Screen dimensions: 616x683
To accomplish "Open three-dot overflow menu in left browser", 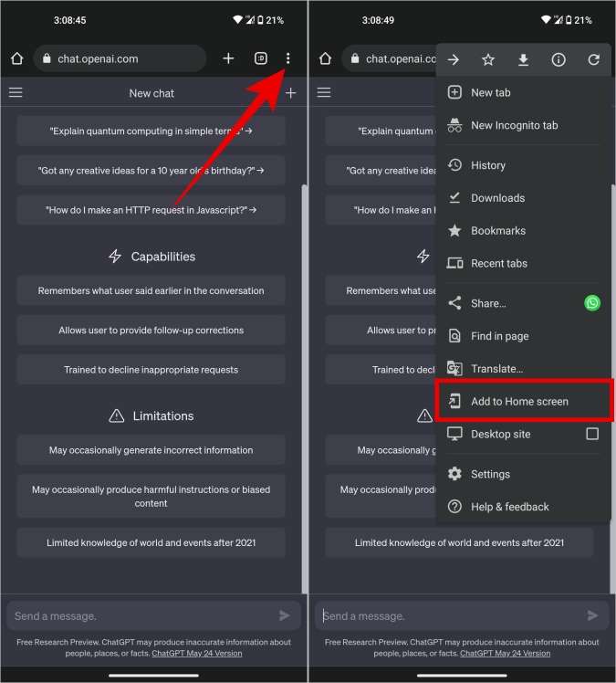I will [287, 58].
